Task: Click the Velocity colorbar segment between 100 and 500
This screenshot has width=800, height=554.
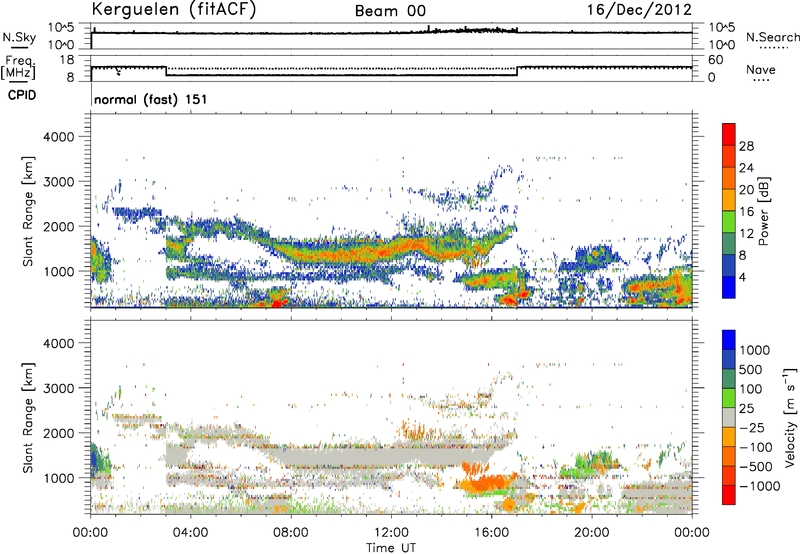Action: 729,379
